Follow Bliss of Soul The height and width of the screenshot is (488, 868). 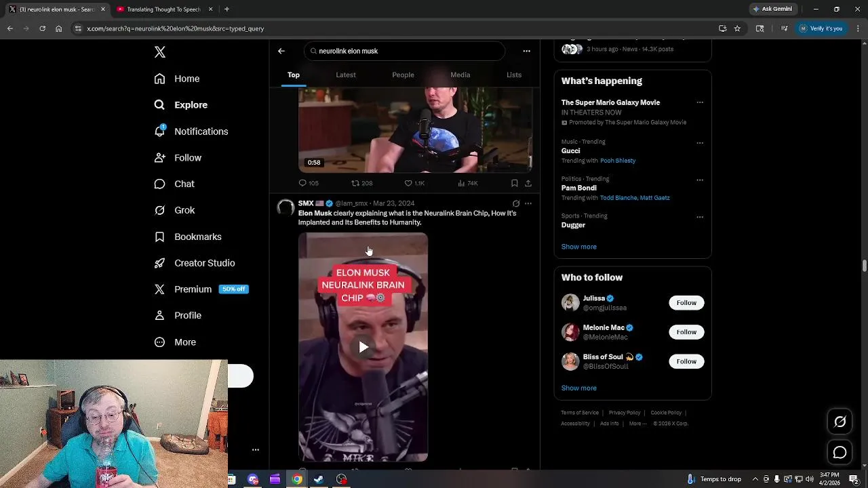point(686,361)
